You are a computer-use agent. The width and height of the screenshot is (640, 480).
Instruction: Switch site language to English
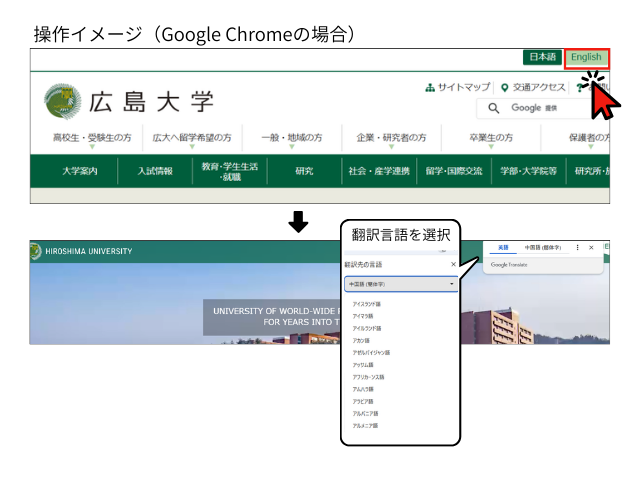586,57
